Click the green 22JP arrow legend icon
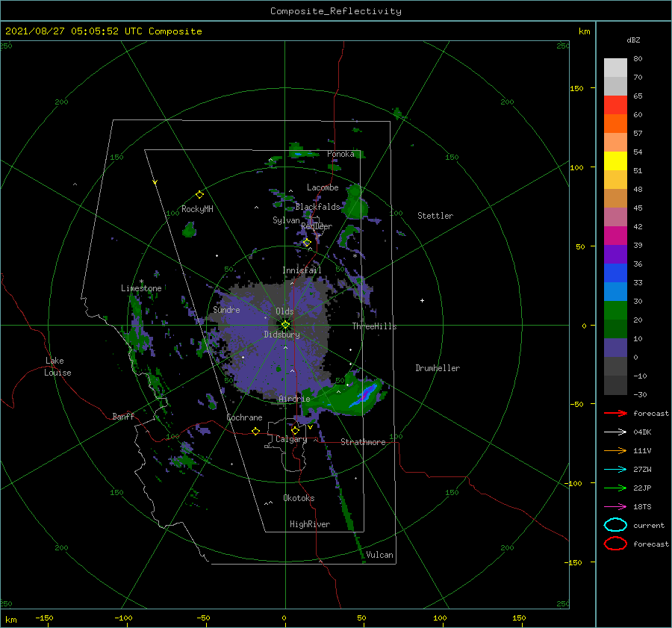The width and height of the screenshot is (672, 628). coord(615,488)
